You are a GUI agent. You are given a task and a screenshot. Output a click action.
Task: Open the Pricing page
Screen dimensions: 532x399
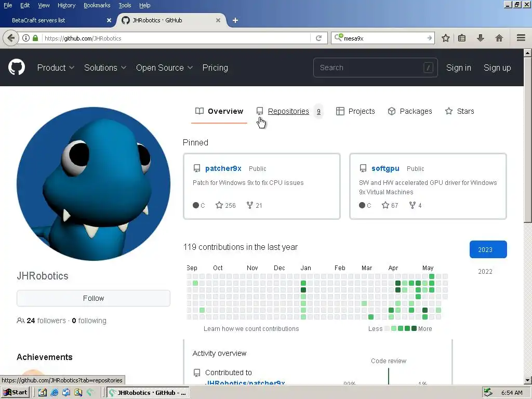(215, 68)
